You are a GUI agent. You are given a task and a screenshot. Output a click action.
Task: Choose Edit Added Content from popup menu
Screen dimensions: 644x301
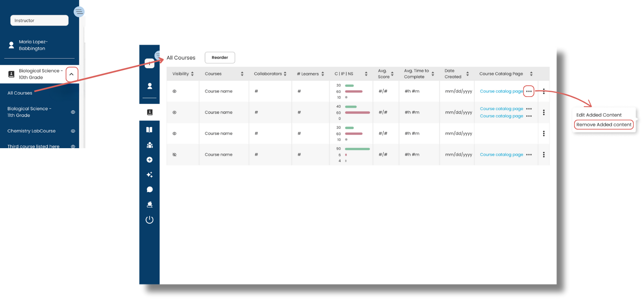599,115
